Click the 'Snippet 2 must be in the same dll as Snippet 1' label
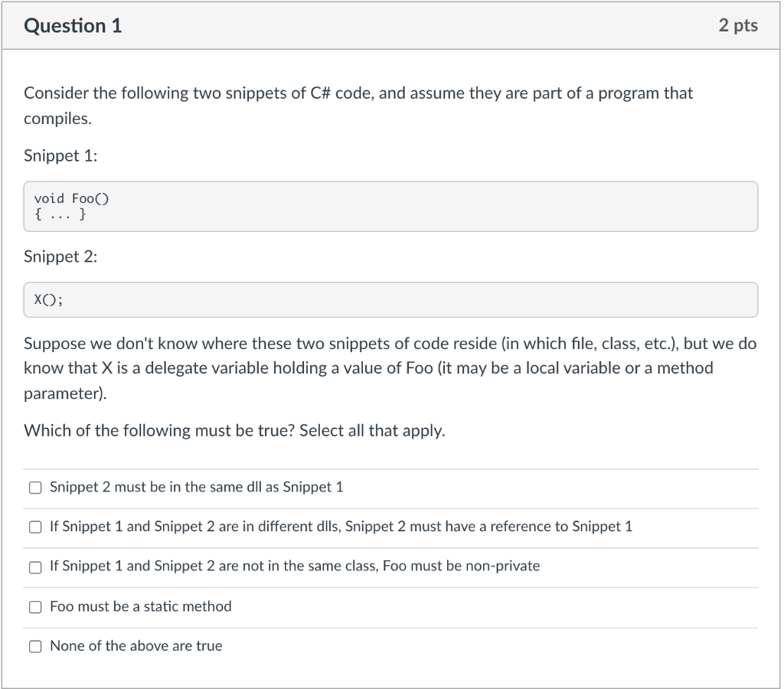Screen dimensions: 784x689 tap(197, 487)
